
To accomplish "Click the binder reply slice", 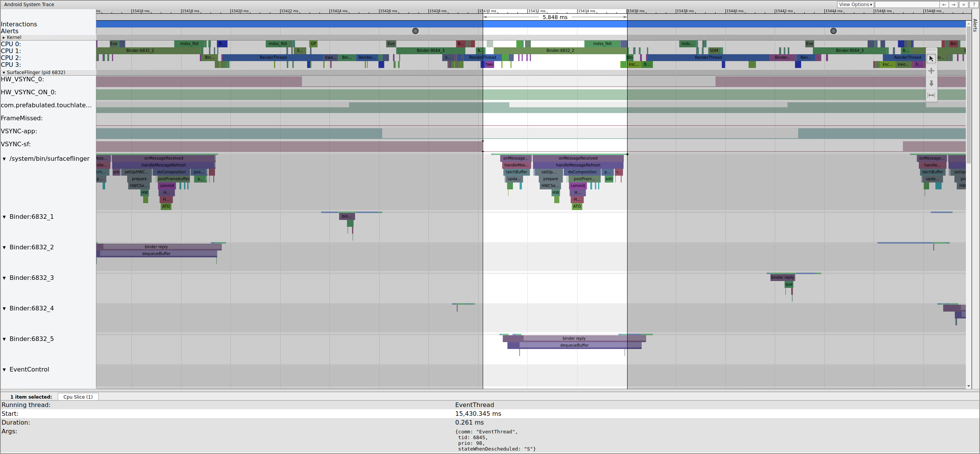I will [574, 338].
